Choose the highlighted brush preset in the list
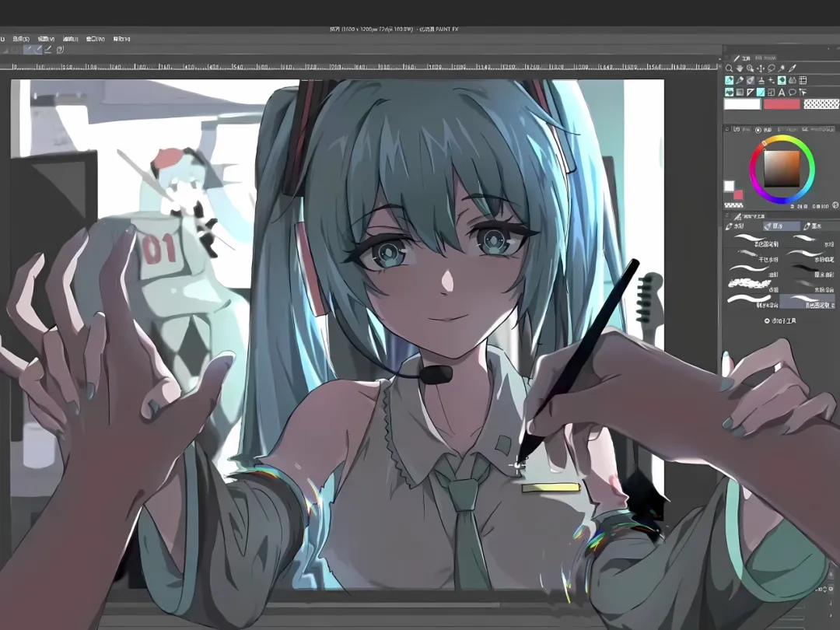840x630 pixels. click(x=807, y=301)
